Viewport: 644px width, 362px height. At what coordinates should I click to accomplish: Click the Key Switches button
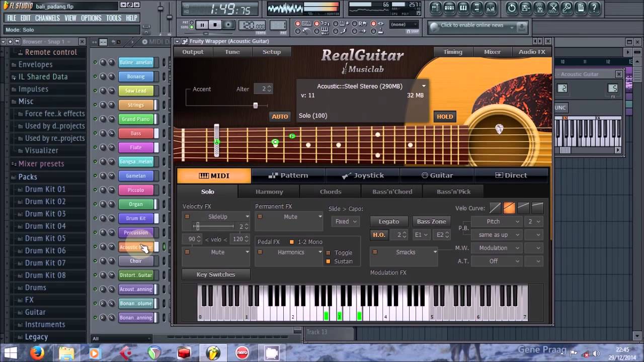pyautogui.click(x=216, y=275)
